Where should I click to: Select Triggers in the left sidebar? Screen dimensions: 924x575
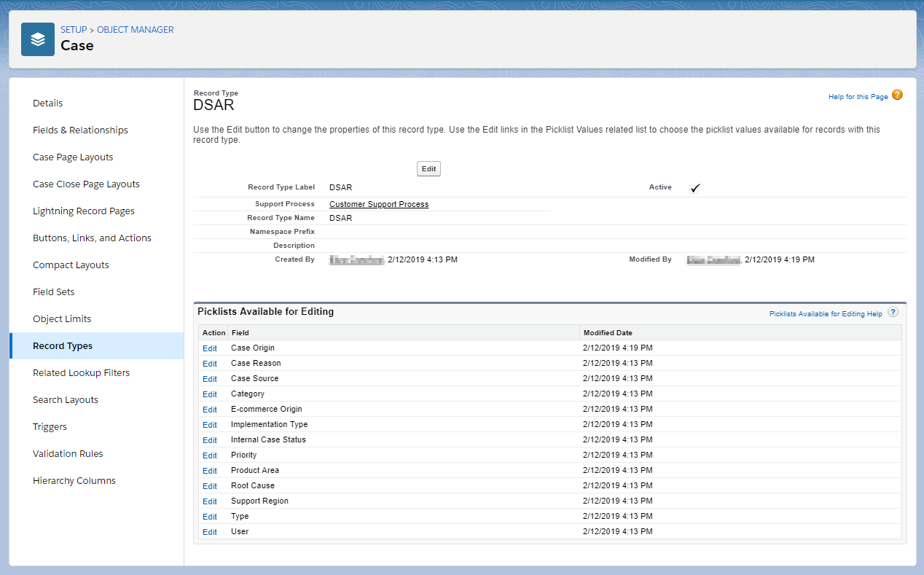(x=48, y=426)
